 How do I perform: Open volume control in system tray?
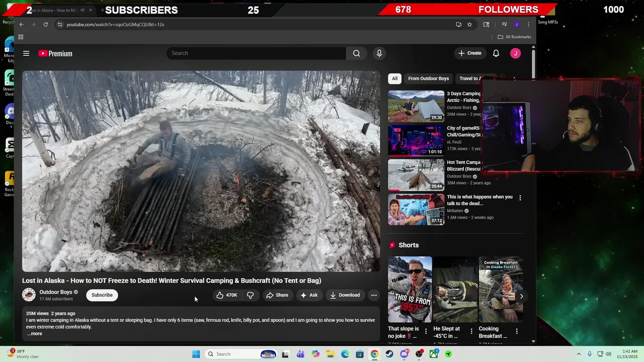pyautogui.click(x=608, y=354)
